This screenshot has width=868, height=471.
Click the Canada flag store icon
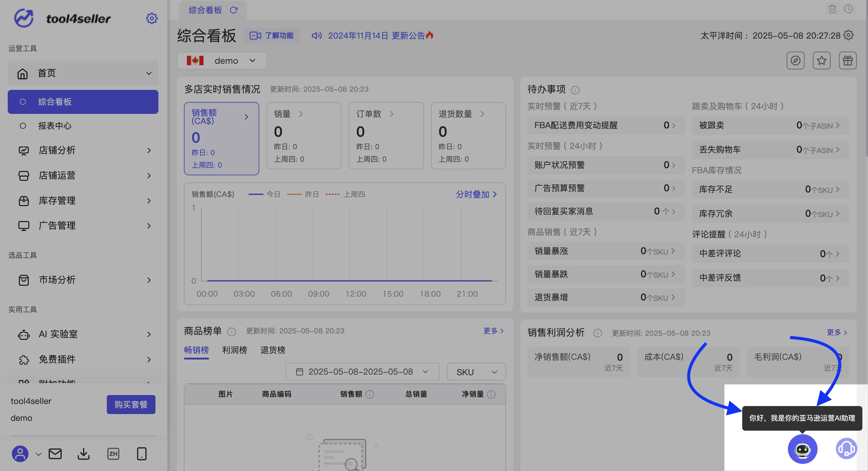[x=195, y=61]
